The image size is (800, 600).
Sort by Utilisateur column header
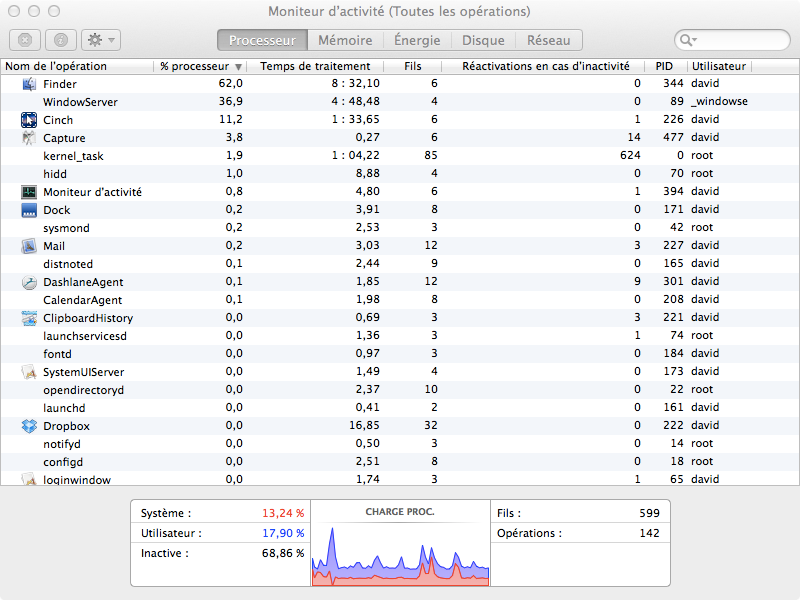(x=718, y=66)
